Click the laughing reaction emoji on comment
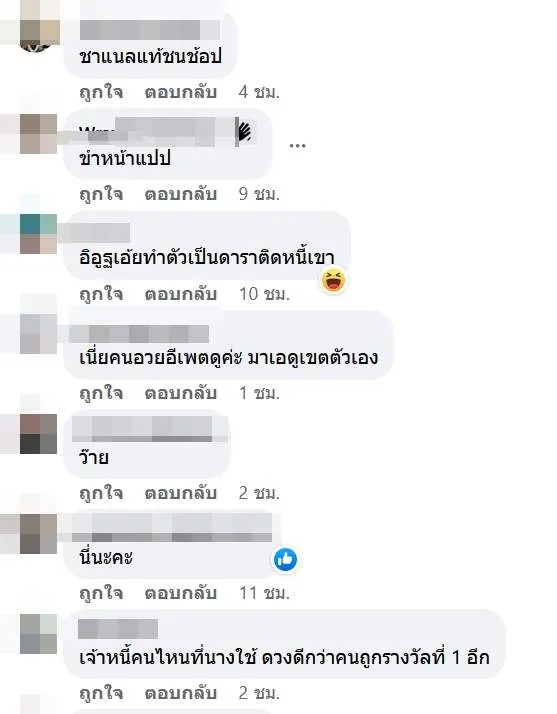Screen dimensions: 557x714 pos(333,280)
